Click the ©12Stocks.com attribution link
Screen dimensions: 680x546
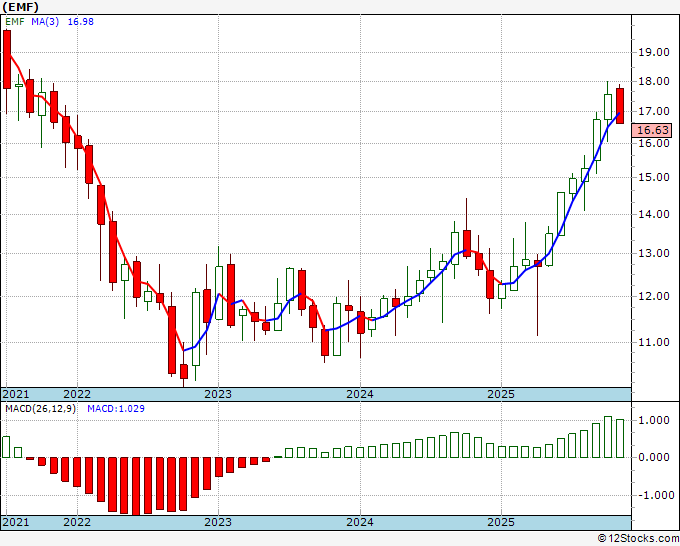(x=638, y=538)
